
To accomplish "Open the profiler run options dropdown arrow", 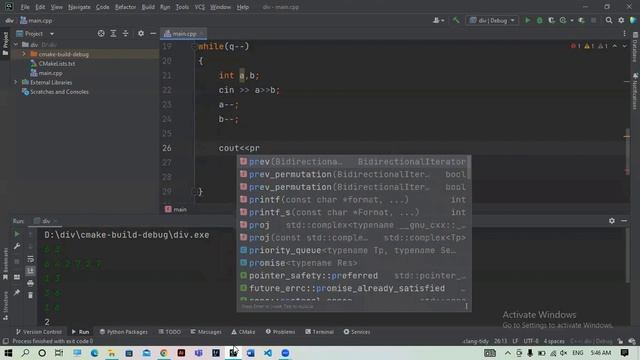I will [x=572, y=20].
